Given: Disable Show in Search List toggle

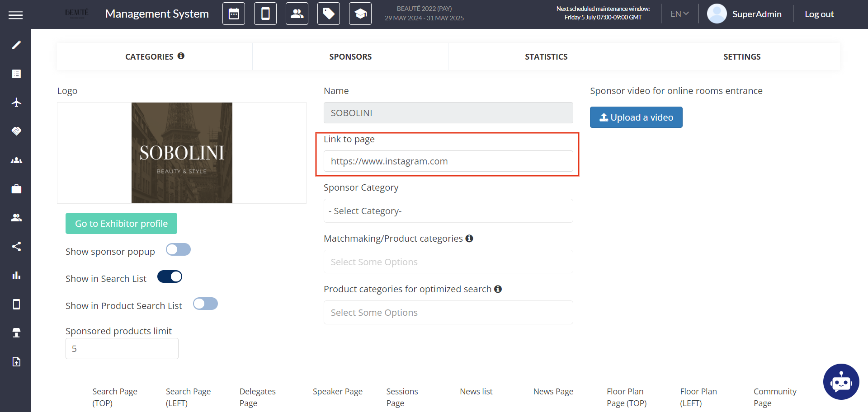Looking at the screenshot, I should pyautogui.click(x=170, y=276).
